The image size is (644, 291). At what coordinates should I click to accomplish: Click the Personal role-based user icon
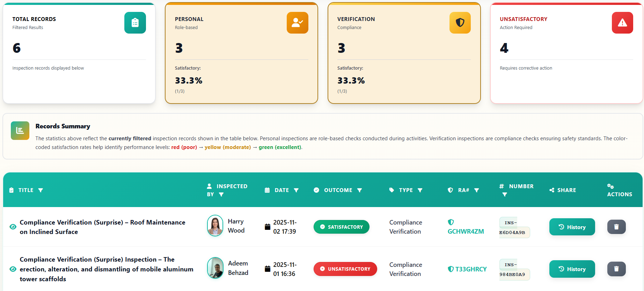tap(298, 23)
